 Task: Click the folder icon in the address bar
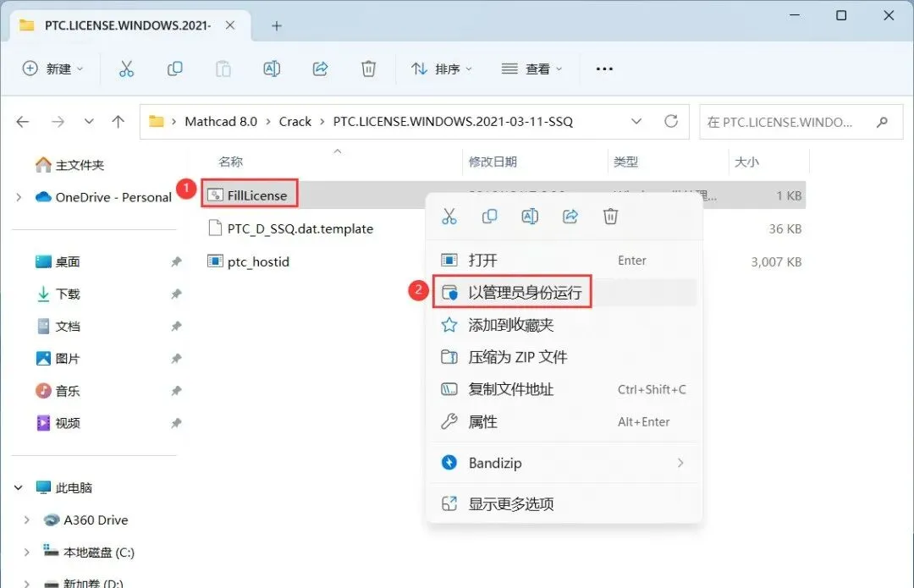tap(157, 121)
